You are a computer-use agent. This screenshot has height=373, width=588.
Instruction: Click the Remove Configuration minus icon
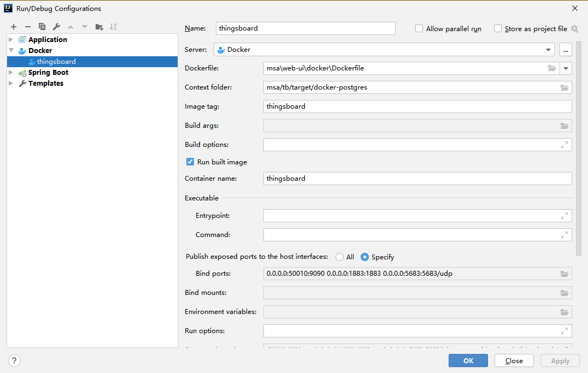28,27
